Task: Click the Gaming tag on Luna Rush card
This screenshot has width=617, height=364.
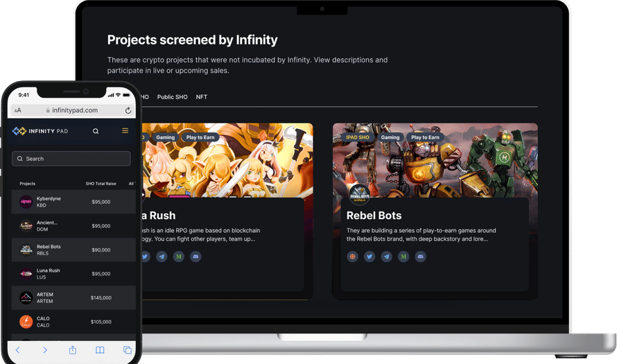Action: [x=165, y=137]
